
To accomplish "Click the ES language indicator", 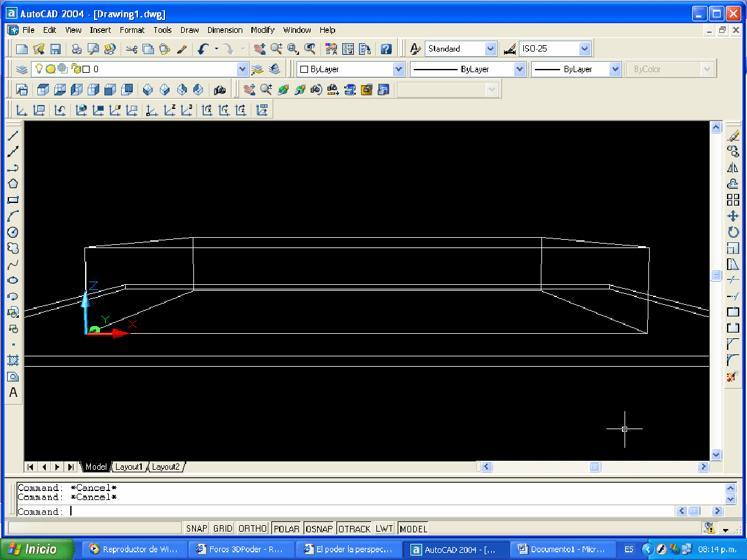I will point(629,549).
